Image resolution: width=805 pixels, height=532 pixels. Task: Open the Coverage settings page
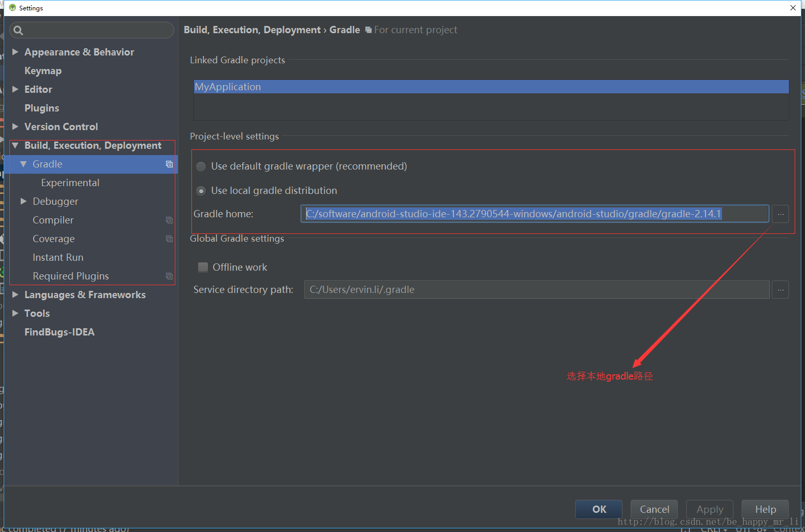coord(53,239)
